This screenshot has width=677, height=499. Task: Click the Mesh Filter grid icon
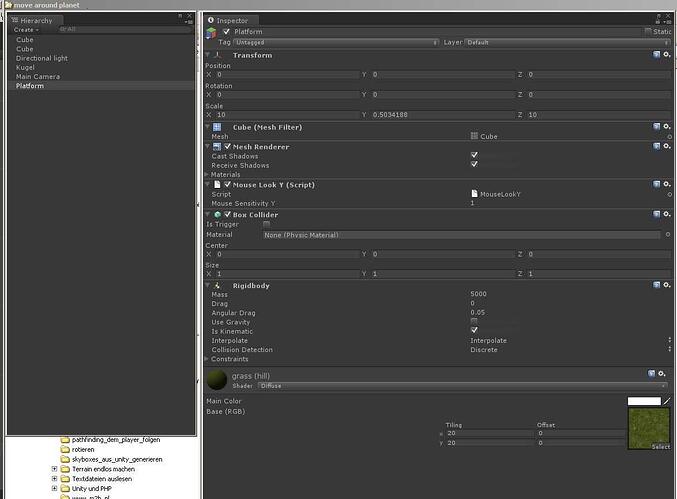pos(217,127)
